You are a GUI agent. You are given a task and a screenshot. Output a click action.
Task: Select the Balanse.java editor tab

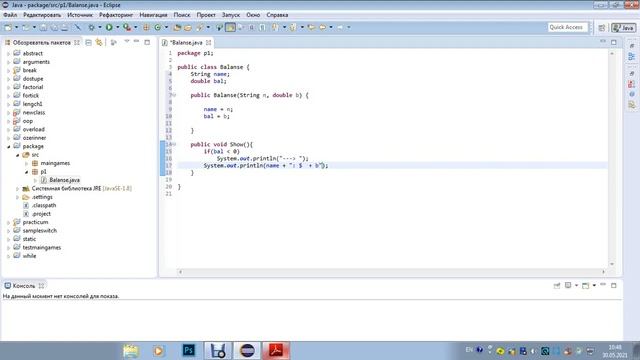(186, 42)
